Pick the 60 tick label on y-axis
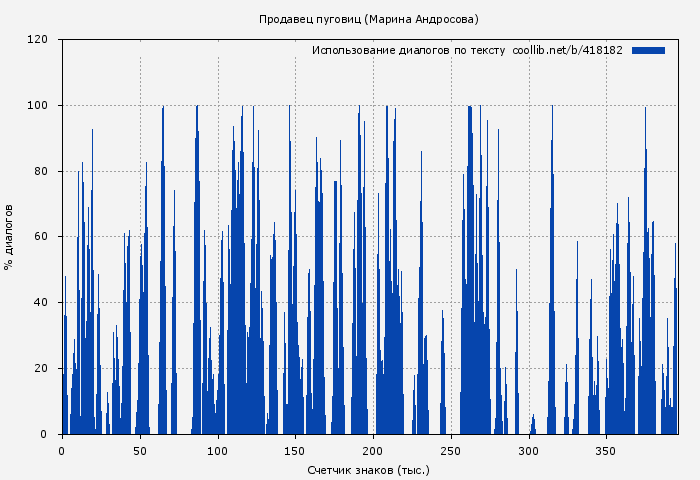The image size is (700, 480). (x=41, y=237)
